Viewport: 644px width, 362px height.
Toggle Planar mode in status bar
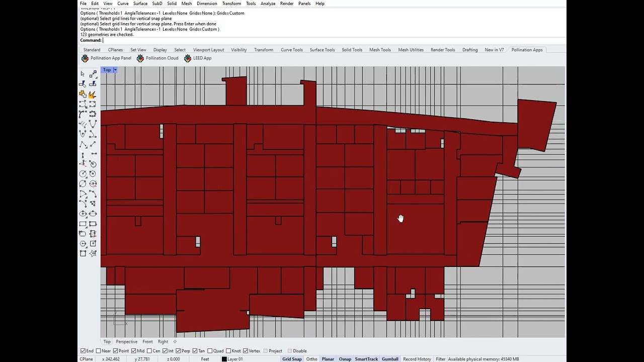[328, 359]
